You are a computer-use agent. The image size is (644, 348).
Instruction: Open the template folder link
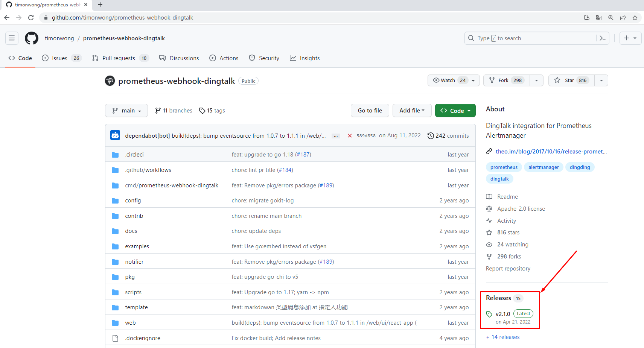pos(136,307)
